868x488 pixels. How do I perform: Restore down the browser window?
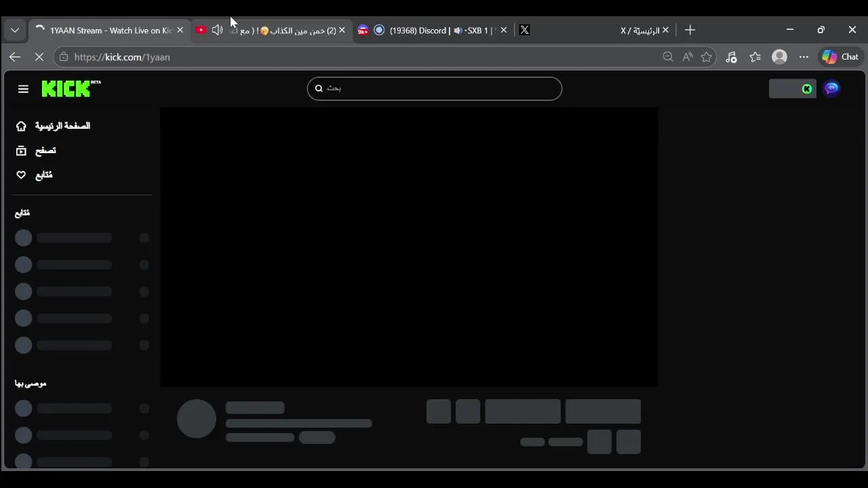tap(821, 30)
